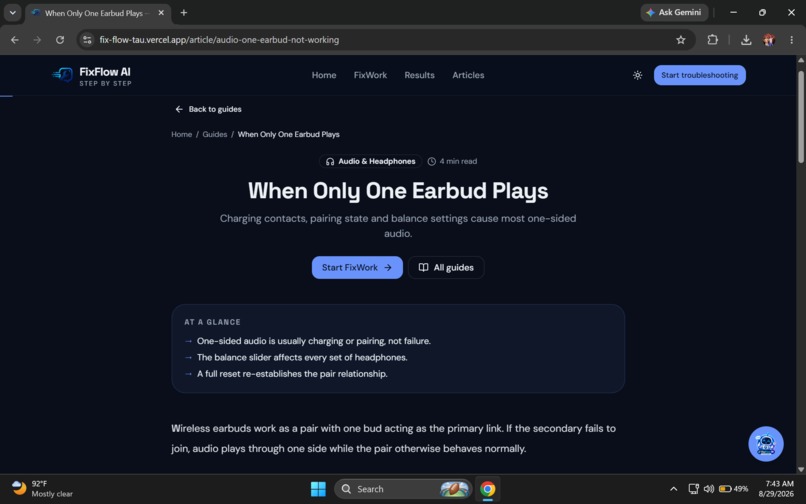Image resolution: width=806 pixels, height=504 pixels.
Task: Click the FixFlow AI logo
Action: pos(91,76)
